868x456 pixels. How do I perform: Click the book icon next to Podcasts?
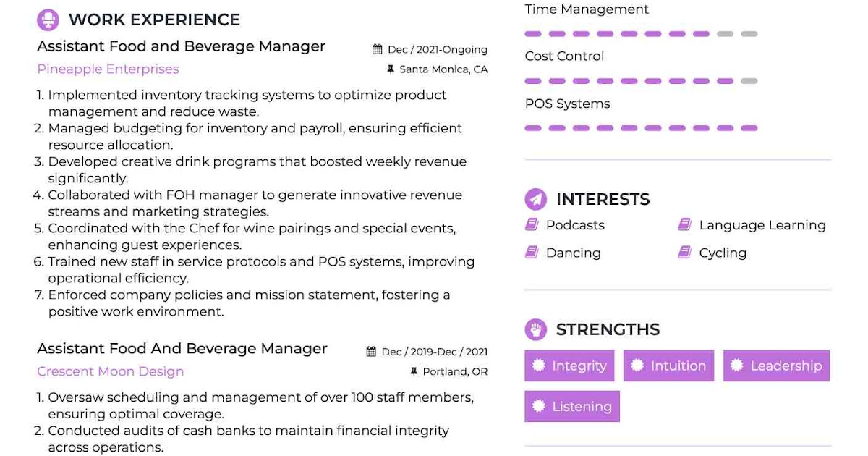click(532, 225)
